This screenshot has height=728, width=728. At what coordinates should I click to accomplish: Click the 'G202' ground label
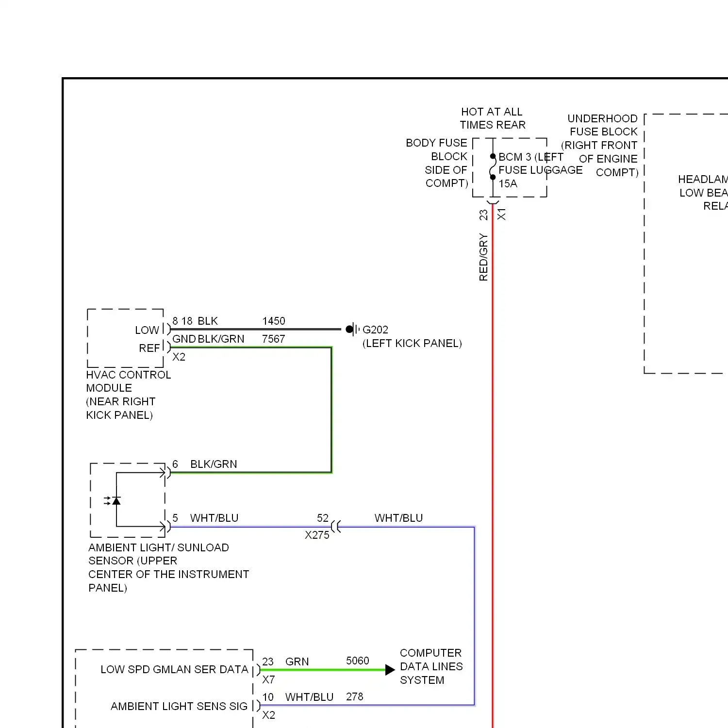376,330
